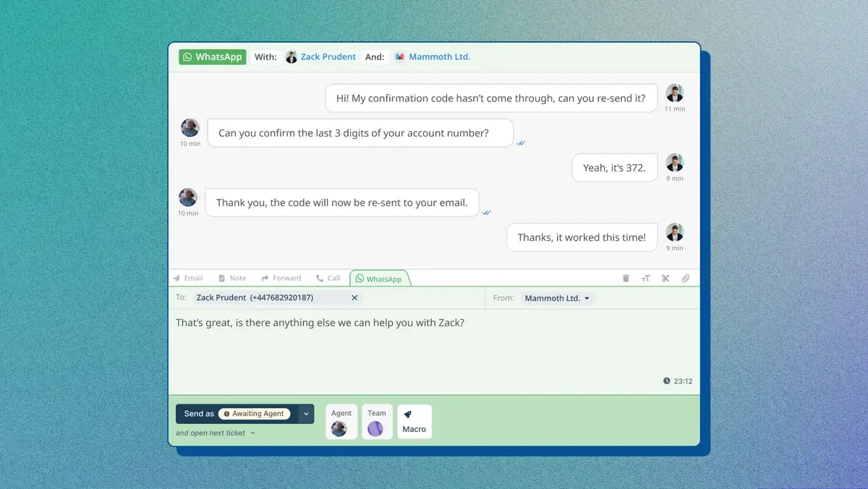This screenshot has height=489, width=868.
Task: Attach a file with the paperclip icon
Action: [686, 278]
